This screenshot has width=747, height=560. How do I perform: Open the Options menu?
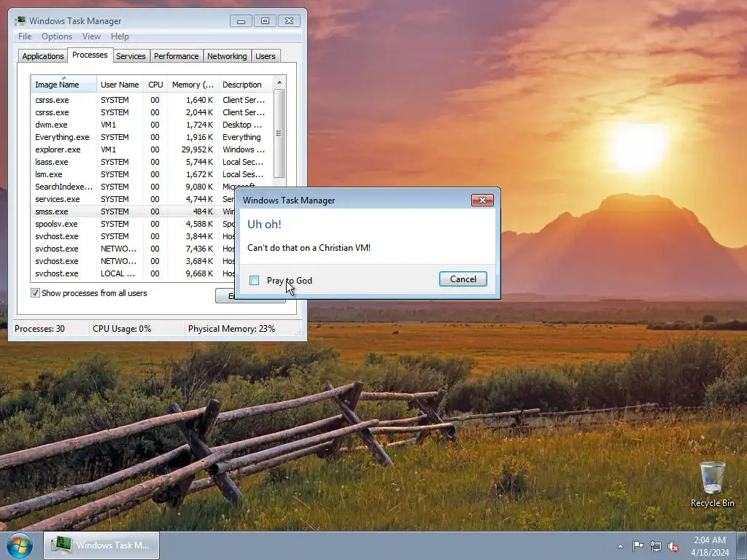pyautogui.click(x=57, y=36)
